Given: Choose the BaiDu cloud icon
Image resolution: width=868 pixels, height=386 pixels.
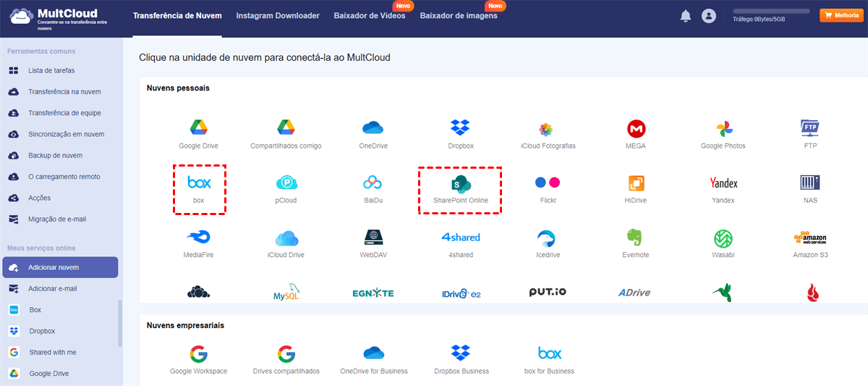Looking at the screenshot, I should coord(373,182).
